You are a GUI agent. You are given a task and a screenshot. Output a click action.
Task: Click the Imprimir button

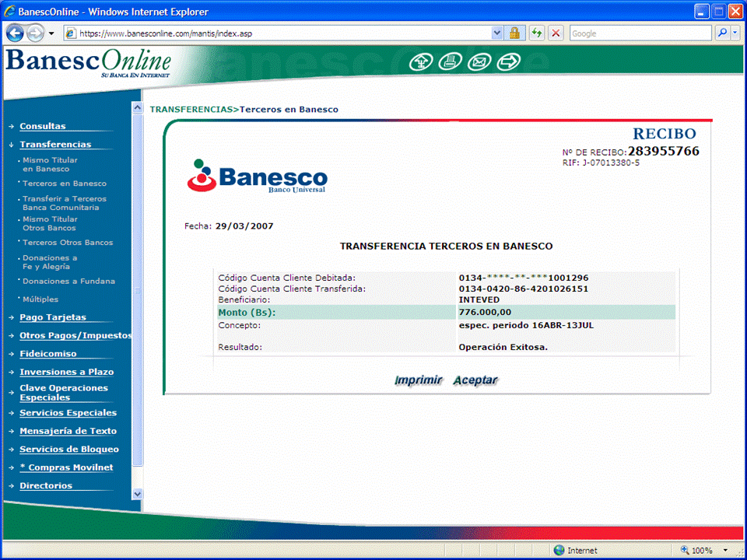coord(419,380)
